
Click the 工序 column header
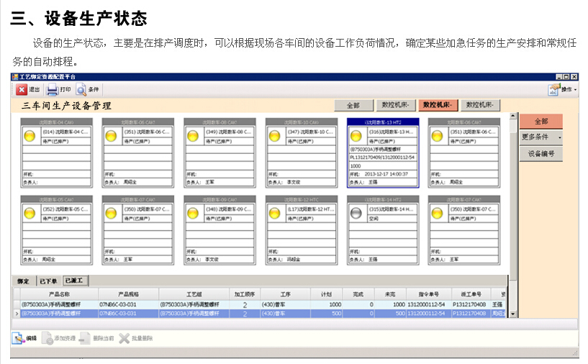coord(286,294)
